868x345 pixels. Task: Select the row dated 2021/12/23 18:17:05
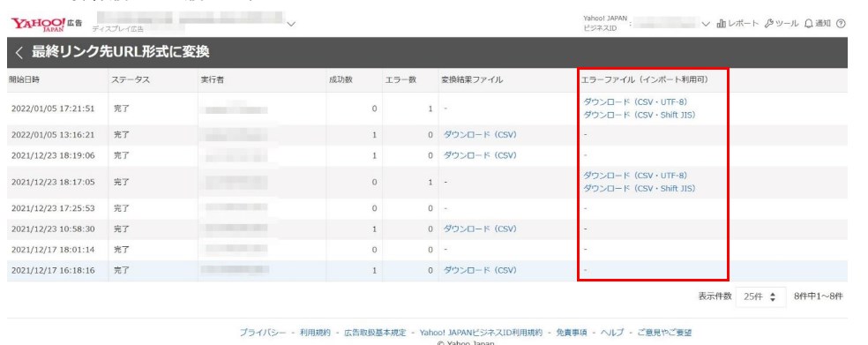[427, 182]
